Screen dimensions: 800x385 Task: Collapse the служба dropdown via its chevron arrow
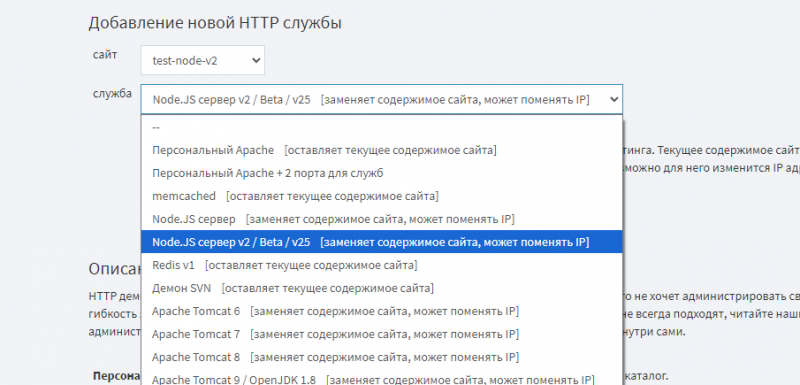click(613, 99)
